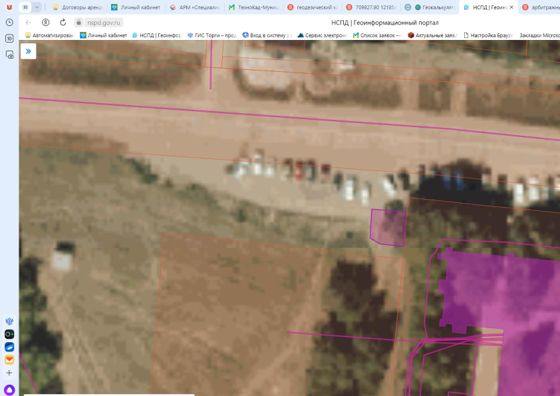Select the small purple parcel on map
The height and width of the screenshot is (396, 560).
point(389,228)
